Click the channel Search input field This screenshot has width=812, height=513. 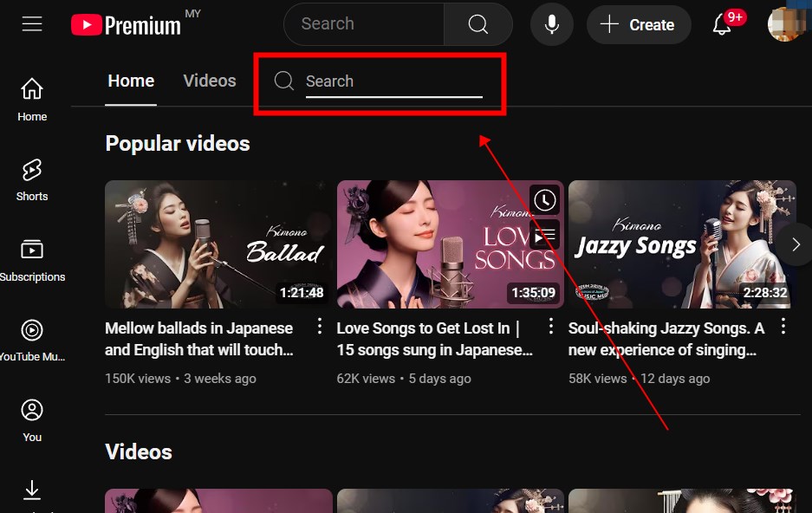tap(393, 81)
